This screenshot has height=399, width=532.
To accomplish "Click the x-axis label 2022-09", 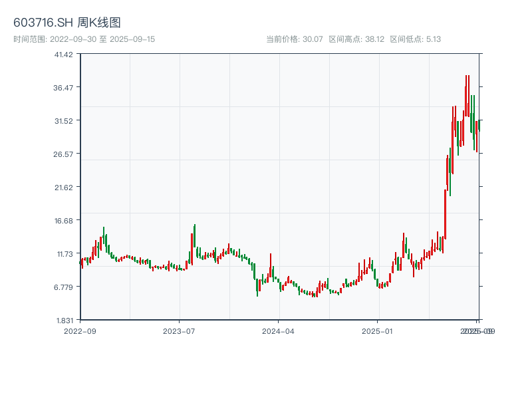I will [80, 331].
